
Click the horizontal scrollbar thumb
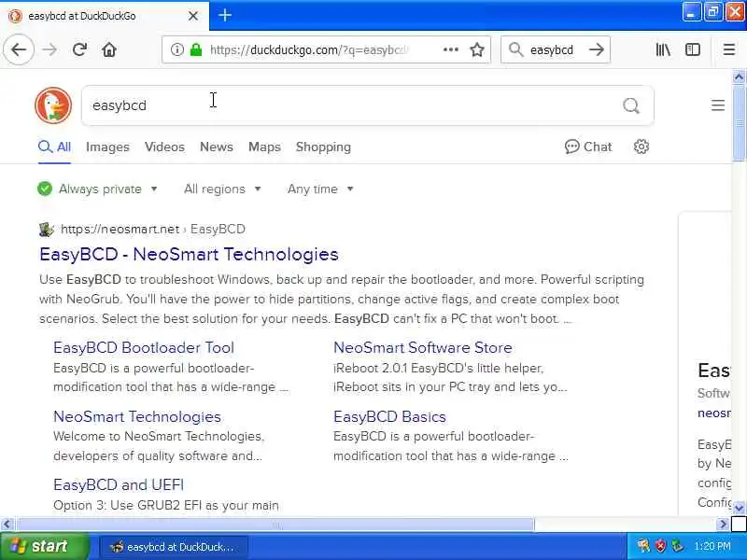point(275,525)
